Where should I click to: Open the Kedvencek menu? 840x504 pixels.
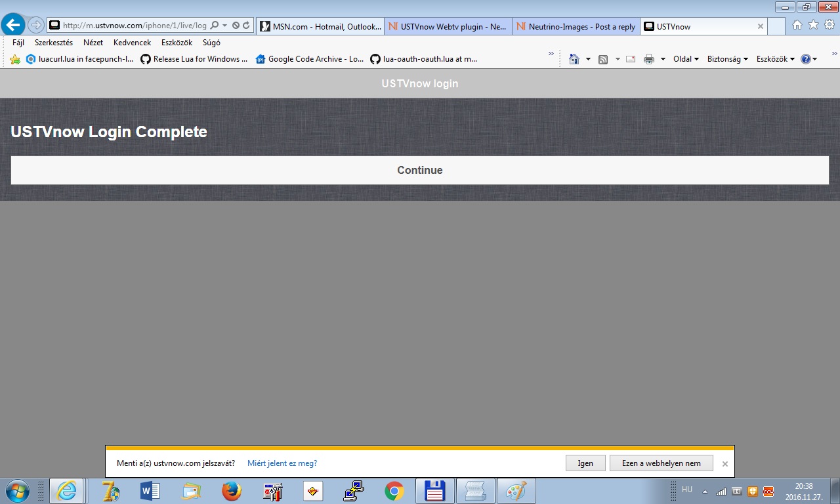click(132, 43)
